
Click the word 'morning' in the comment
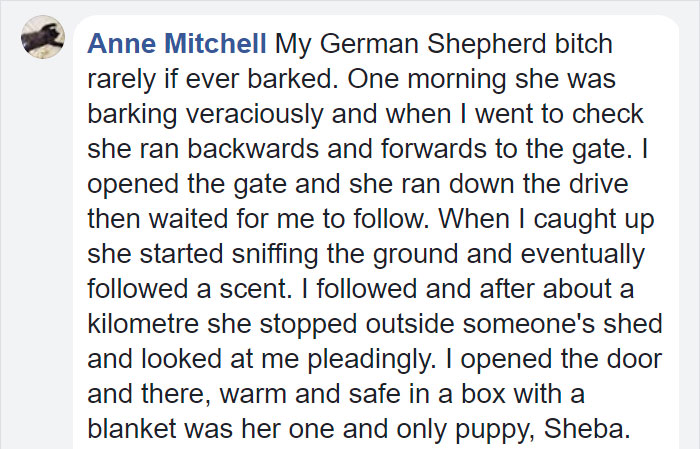(x=457, y=79)
